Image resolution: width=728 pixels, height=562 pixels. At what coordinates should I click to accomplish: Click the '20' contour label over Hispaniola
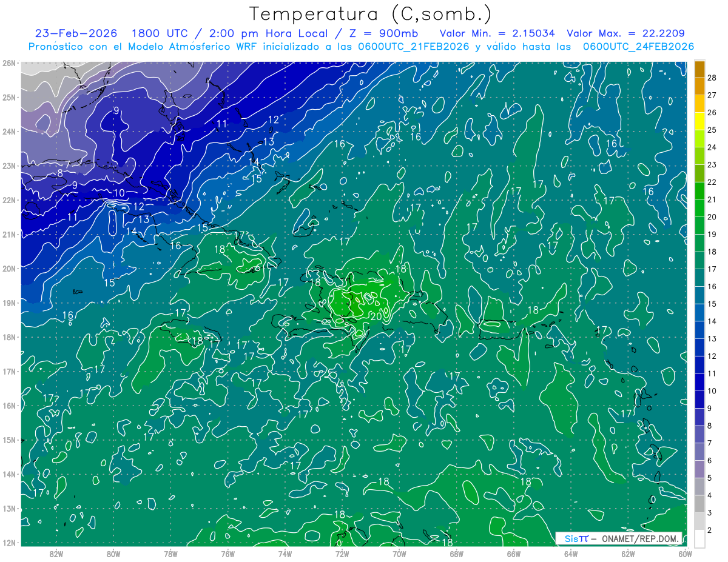(376, 315)
